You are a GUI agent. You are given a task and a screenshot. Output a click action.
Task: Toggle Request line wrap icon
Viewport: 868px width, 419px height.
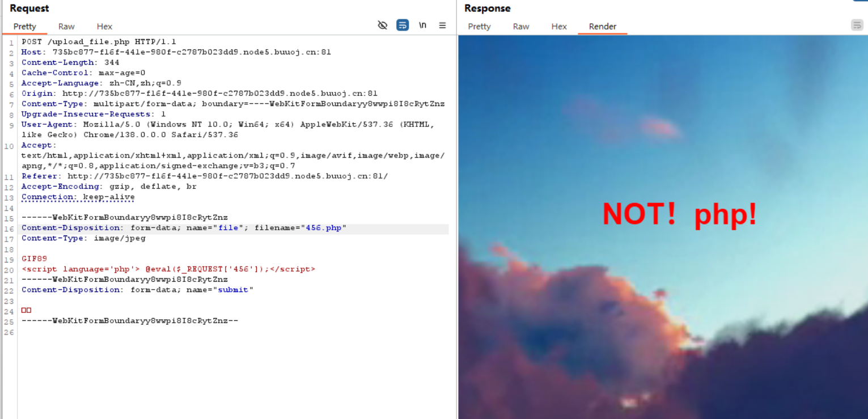[403, 25]
